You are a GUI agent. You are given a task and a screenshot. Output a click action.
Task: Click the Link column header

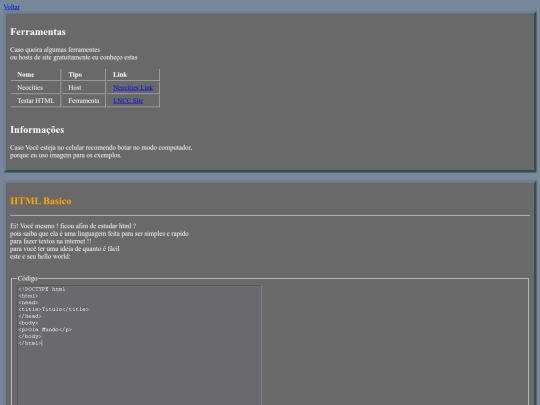click(133, 74)
